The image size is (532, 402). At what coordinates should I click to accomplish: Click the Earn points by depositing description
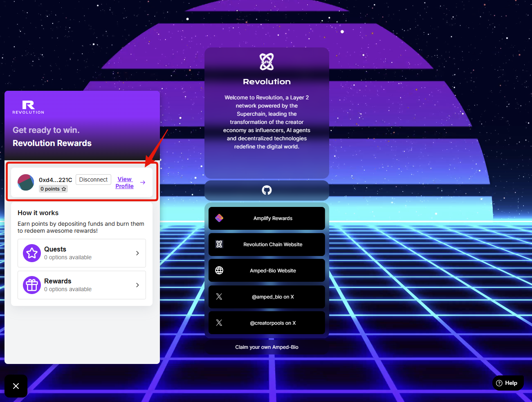tap(81, 227)
